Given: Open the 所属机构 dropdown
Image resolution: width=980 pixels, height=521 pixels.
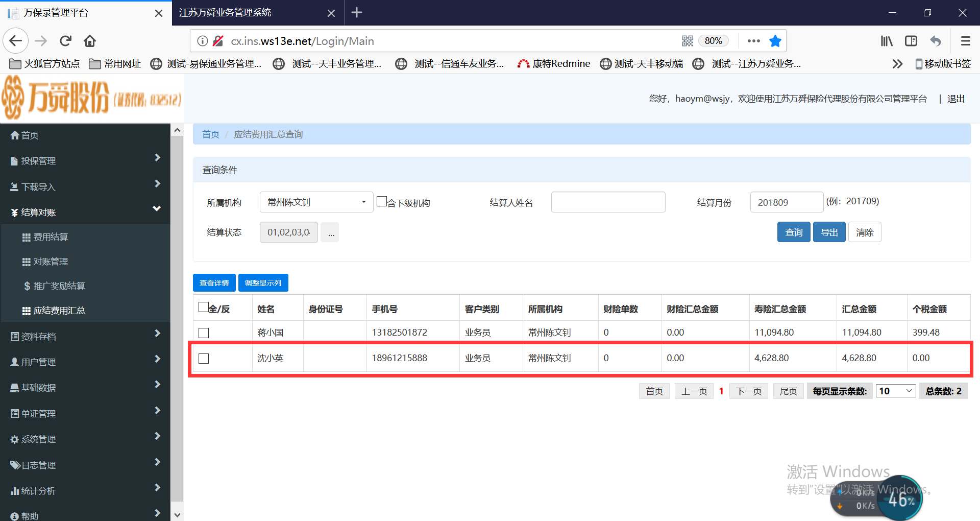Looking at the screenshot, I should [x=316, y=202].
